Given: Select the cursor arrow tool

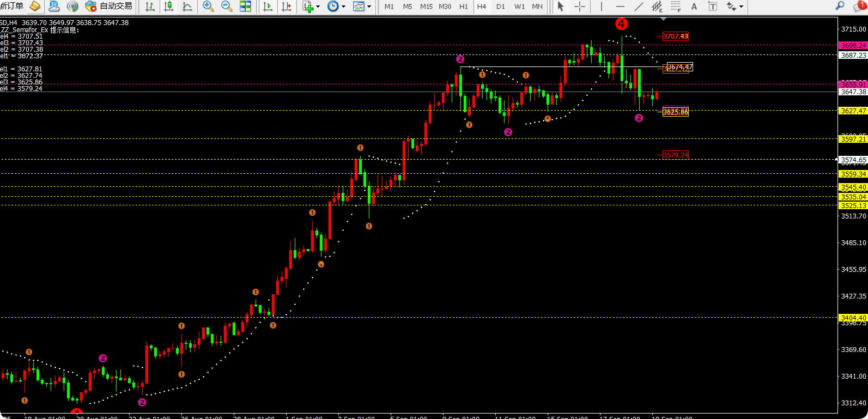Looking at the screenshot, I should coord(561,7).
